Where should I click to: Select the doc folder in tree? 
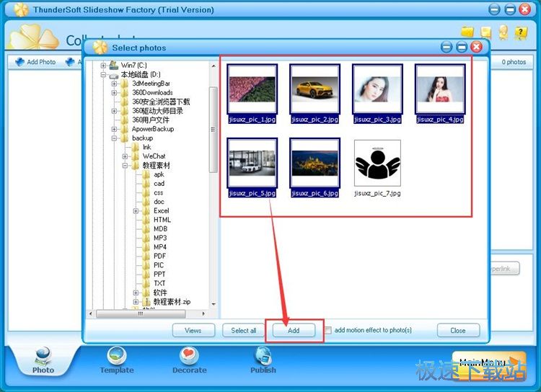(x=159, y=202)
